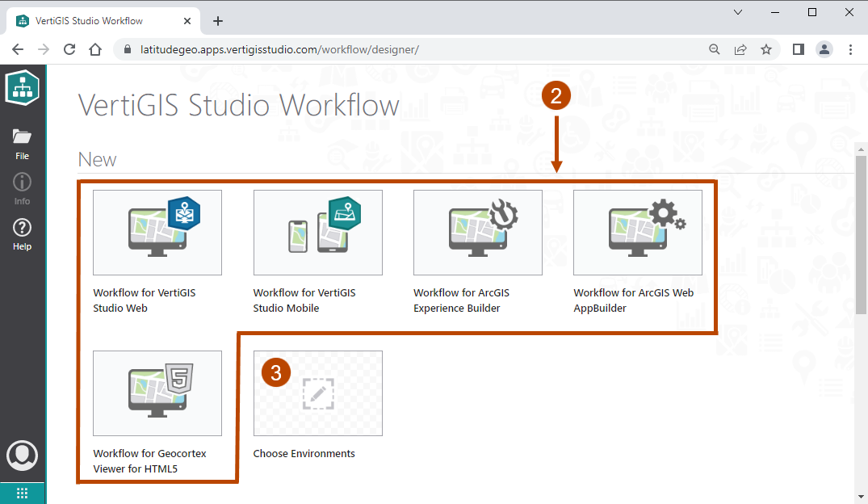
Task: Select Workflow for ArcGIS Experience Builder tile
Action: tap(477, 233)
